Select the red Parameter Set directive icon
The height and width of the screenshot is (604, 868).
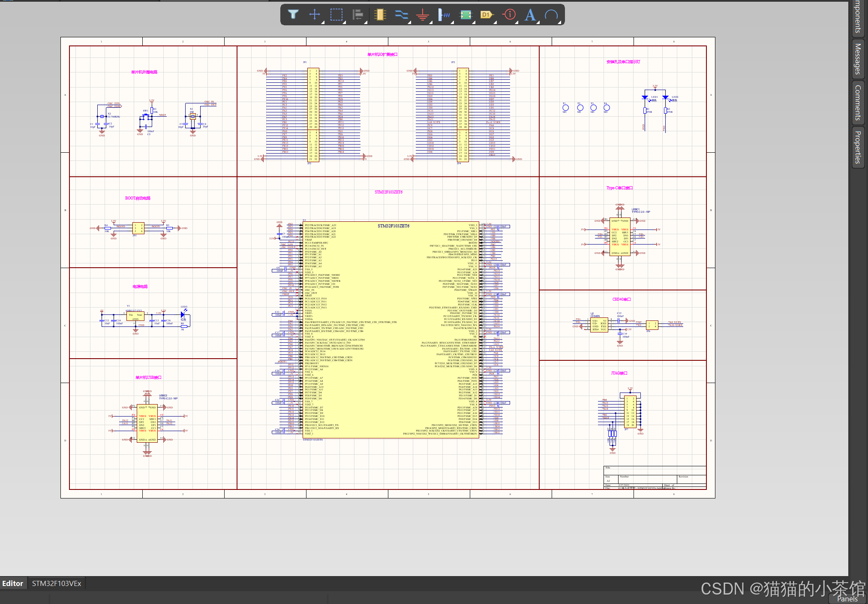(x=509, y=15)
